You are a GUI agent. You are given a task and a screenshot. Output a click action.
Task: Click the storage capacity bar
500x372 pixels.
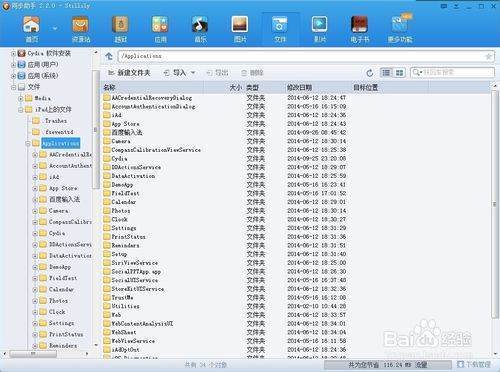coord(388,365)
